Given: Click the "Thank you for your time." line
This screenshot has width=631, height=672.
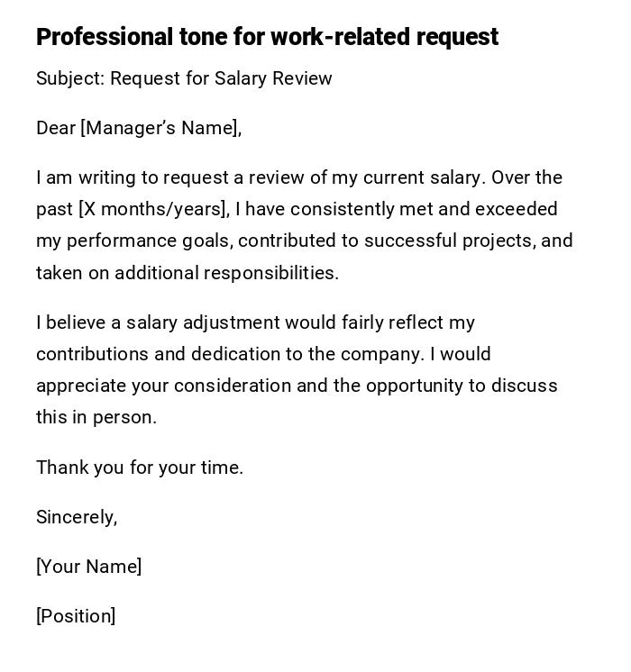Looking at the screenshot, I should tap(140, 468).
